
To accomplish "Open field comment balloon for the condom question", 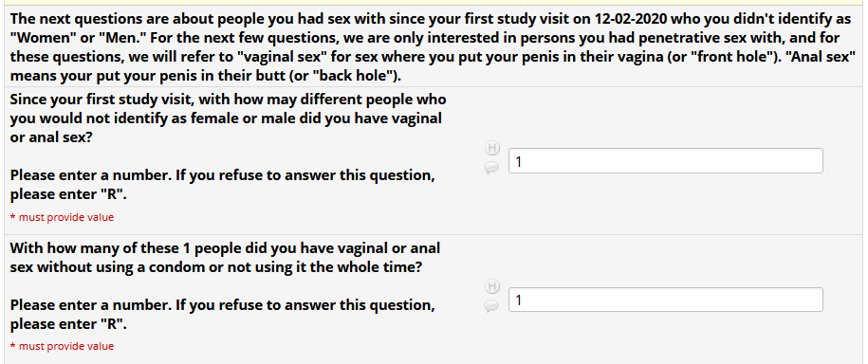I will coord(491,305).
